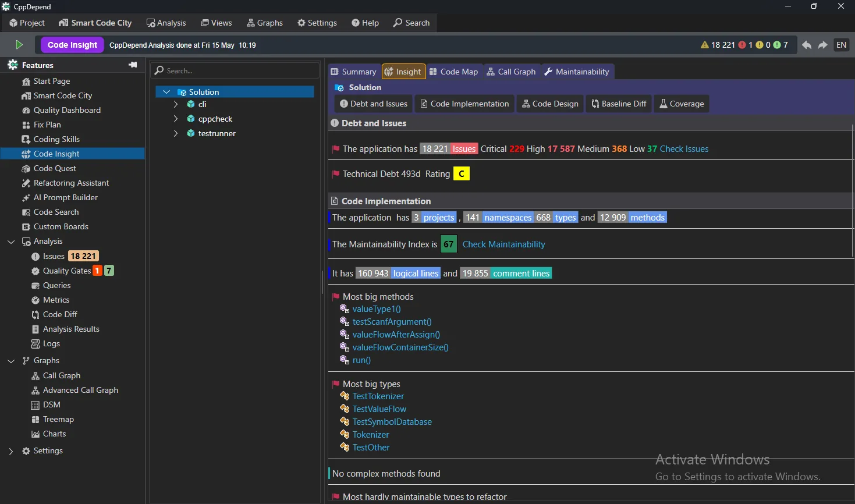Expand the Settings section in Features
Image resolution: width=855 pixels, height=504 pixels.
pyautogui.click(x=11, y=451)
